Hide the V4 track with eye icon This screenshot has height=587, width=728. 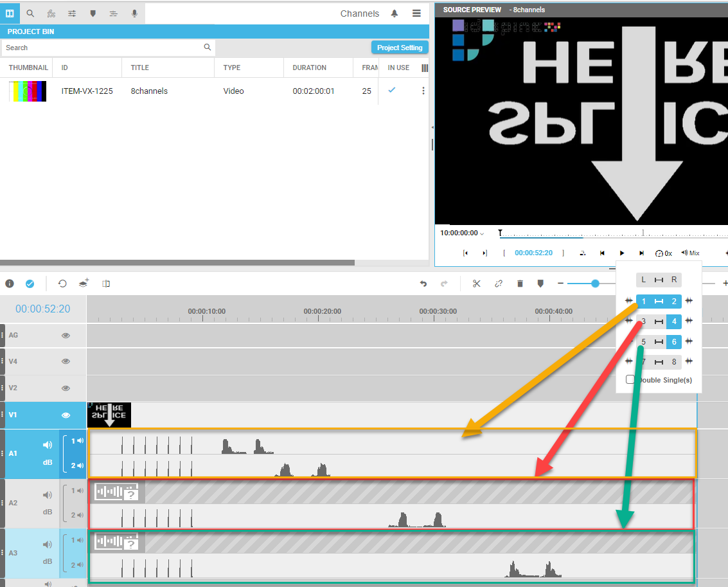coord(66,361)
